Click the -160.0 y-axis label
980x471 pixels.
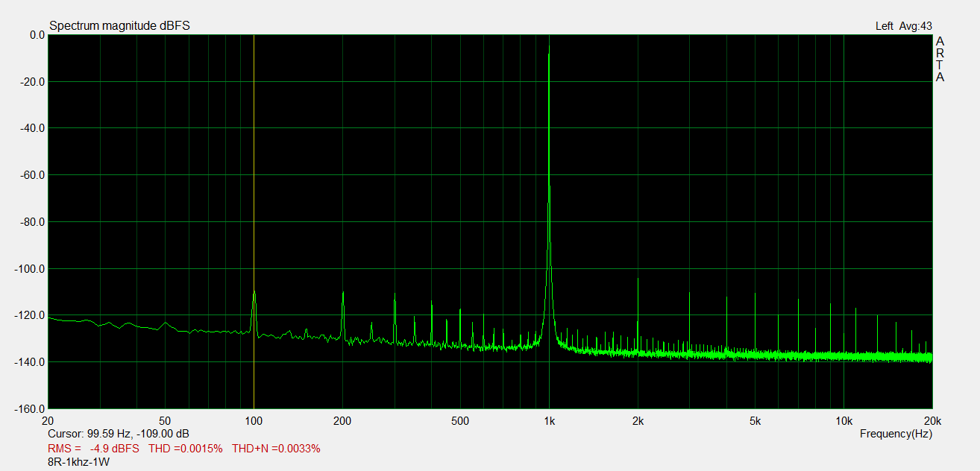[31, 409]
